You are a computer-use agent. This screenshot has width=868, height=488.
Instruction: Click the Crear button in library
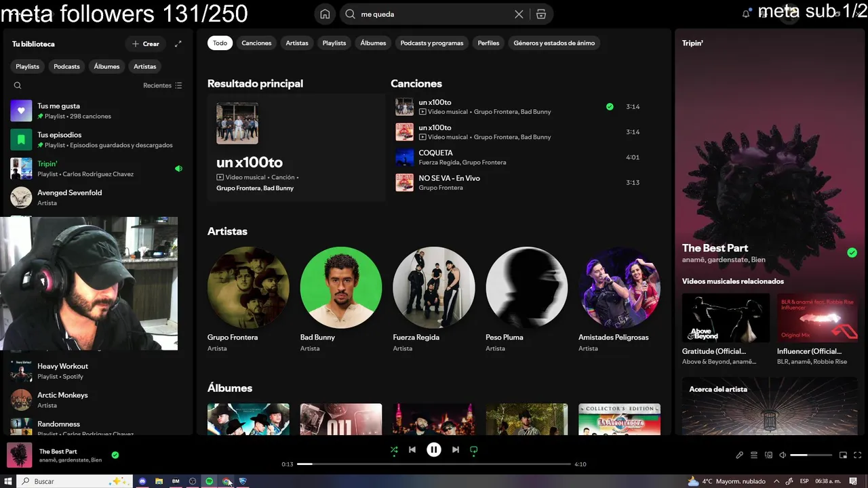tap(146, 43)
